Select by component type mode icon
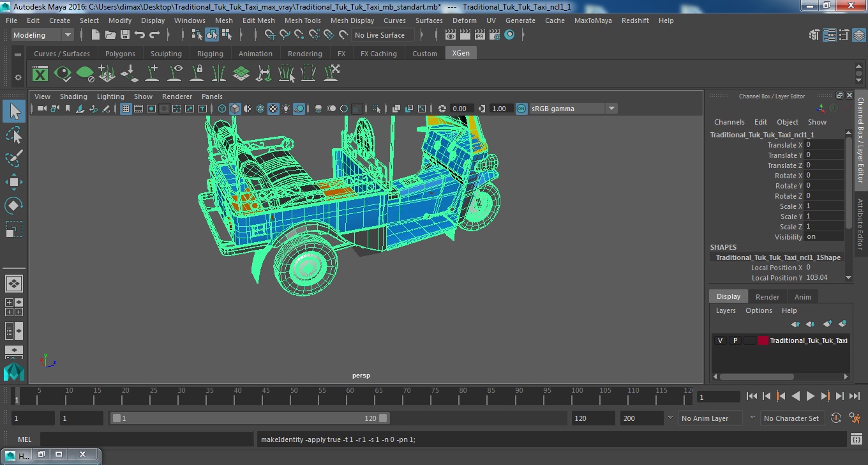The height and width of the screenshot is (465, 868). pyautogui.click(x=227, y=35)
